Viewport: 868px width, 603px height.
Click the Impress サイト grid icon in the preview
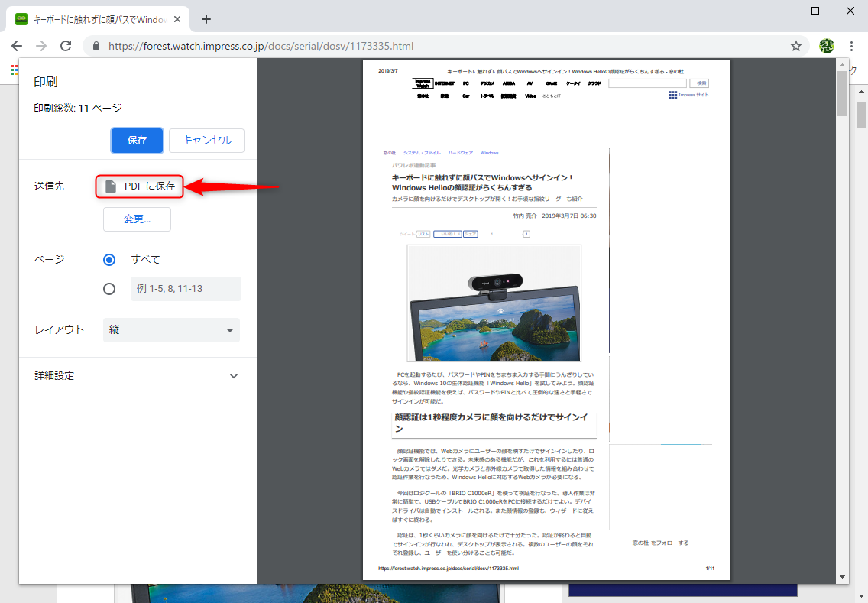pos(673,94)
